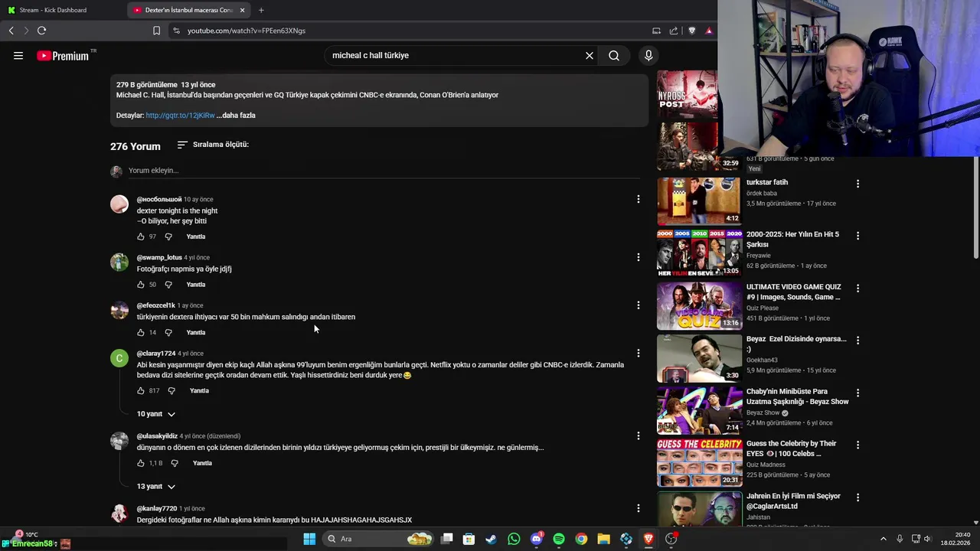Open 'Chaby'nin Minibüste Para Uzatma' thumbnail

[699, 410]
